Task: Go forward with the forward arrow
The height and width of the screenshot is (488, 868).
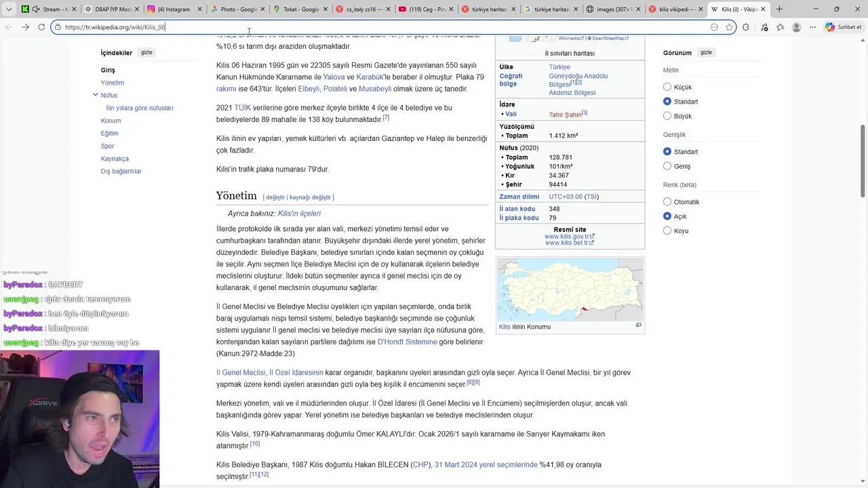Action: point(25,27)
